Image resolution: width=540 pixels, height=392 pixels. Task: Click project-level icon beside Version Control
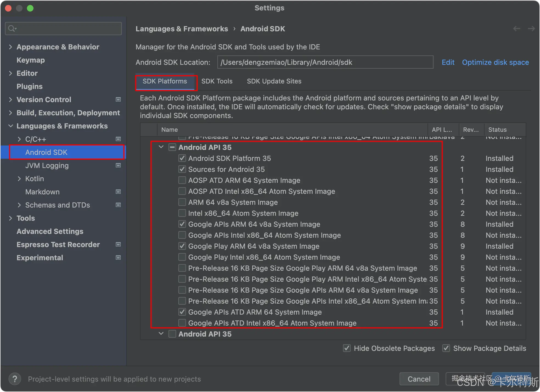pyautogui.click(x=118, y=99)
